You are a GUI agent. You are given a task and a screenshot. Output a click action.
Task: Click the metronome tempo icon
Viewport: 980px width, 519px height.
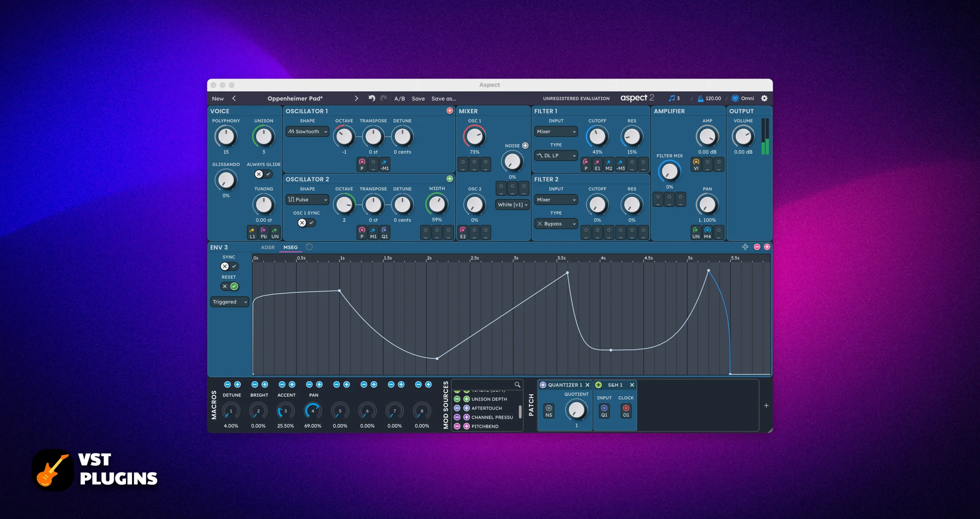pos(700,98)
